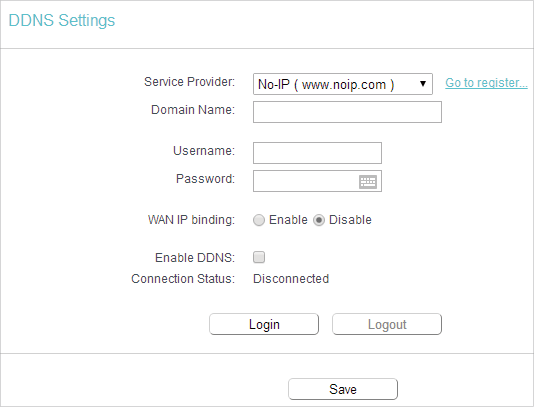Click the WAN IP binding label
The image size is (534, 407).
191,220
